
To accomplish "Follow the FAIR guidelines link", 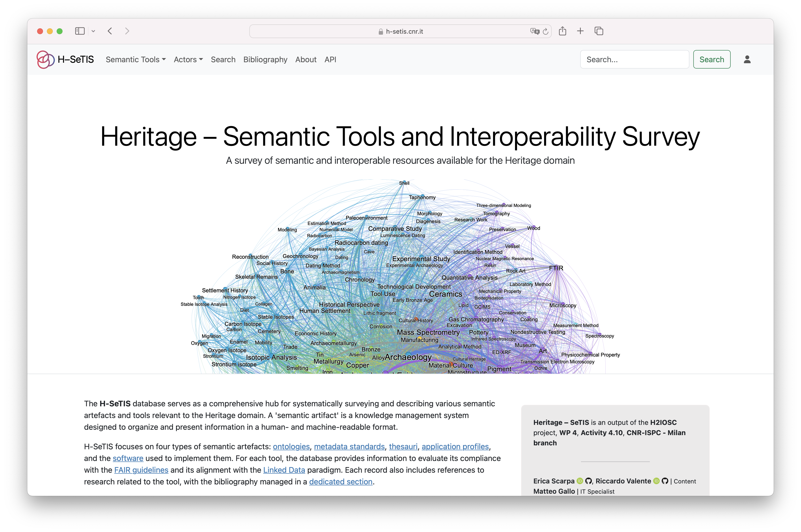I will coord(141,470).
